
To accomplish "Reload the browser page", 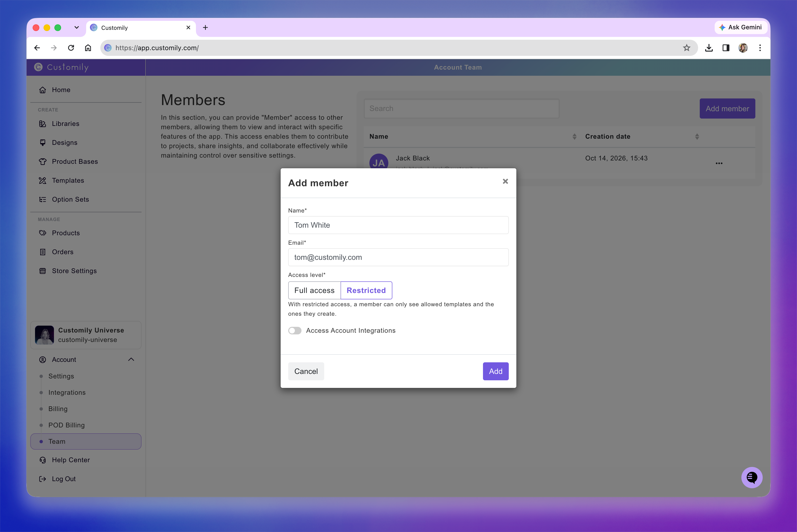I will click(x=71, y=48).
